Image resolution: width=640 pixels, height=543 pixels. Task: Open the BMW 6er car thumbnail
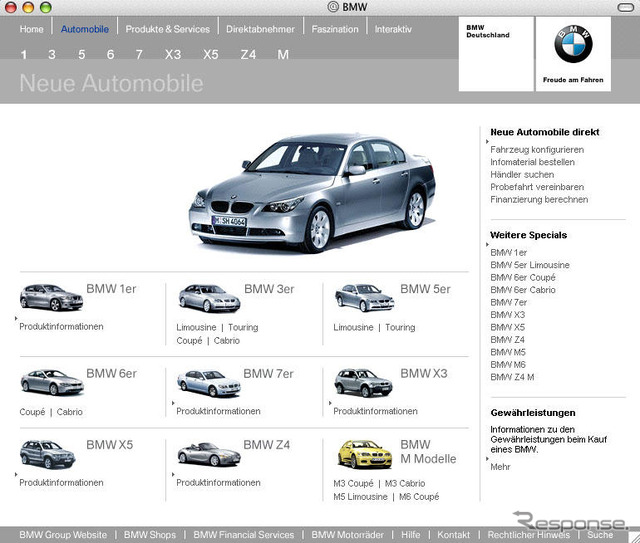point(52,382)
